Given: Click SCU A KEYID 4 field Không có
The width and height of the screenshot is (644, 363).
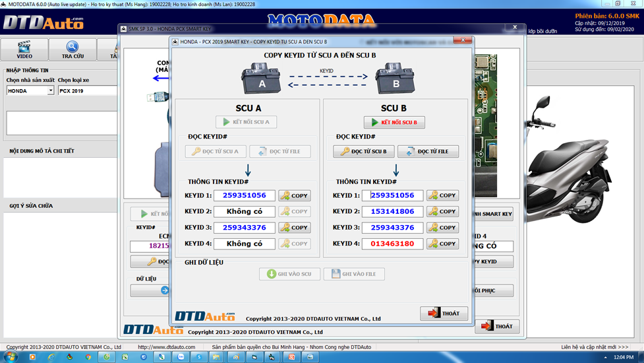Looking at the screenshot, I should click(245, 244).
